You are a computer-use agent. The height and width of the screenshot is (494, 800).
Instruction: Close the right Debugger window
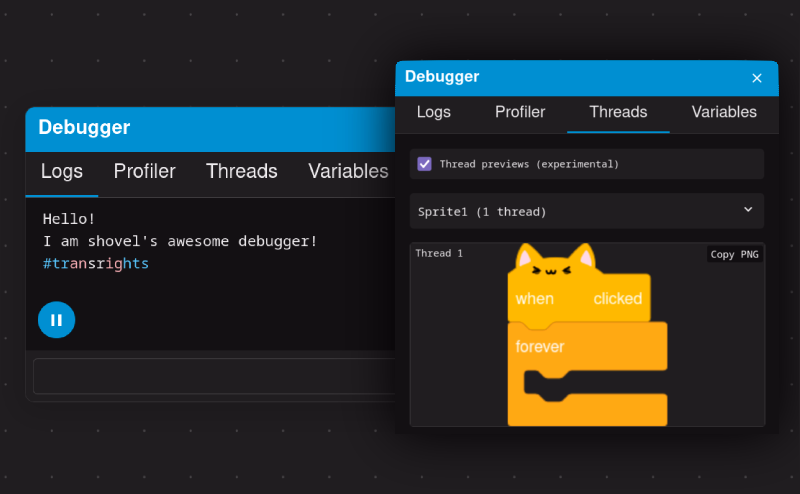click(x=756, y=78)
